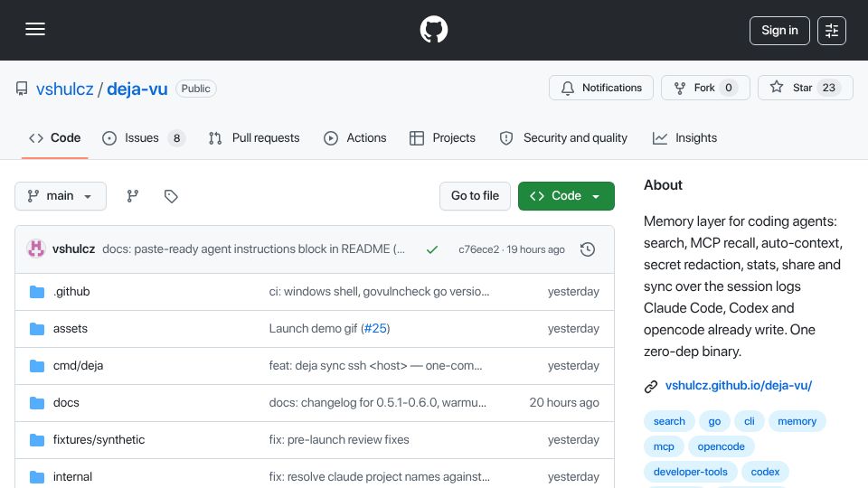Switch to the Issues tab
Viewport: 868px width, 488px height.
144,137
